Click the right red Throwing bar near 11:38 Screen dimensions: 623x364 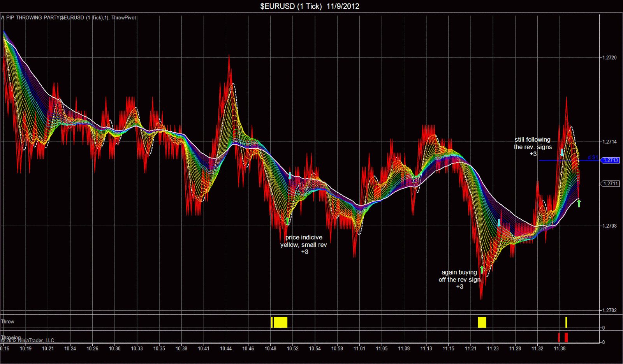point(566,338)
